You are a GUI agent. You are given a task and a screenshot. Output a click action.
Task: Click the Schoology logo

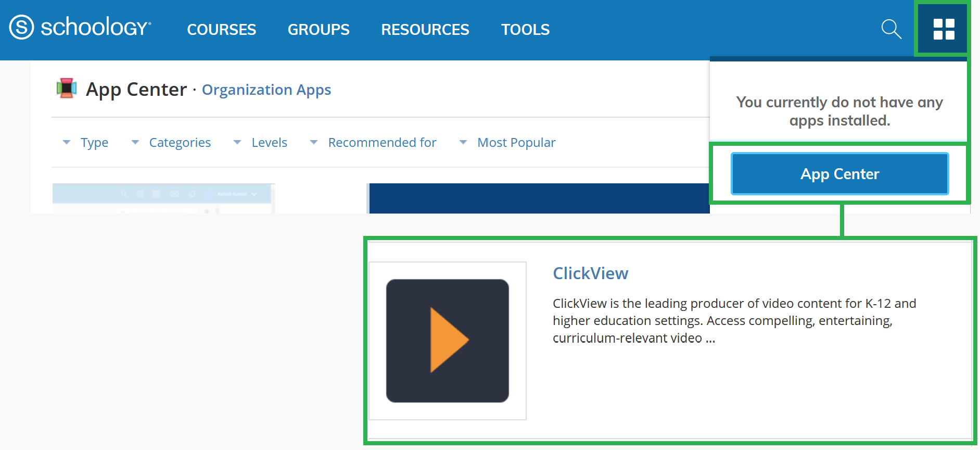pos(80,28)
